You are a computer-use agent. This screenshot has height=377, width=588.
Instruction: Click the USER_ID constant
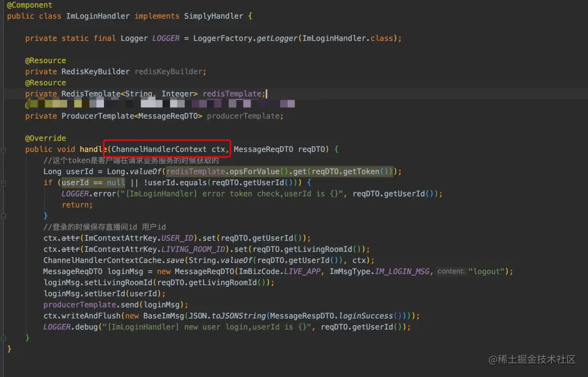177,238
